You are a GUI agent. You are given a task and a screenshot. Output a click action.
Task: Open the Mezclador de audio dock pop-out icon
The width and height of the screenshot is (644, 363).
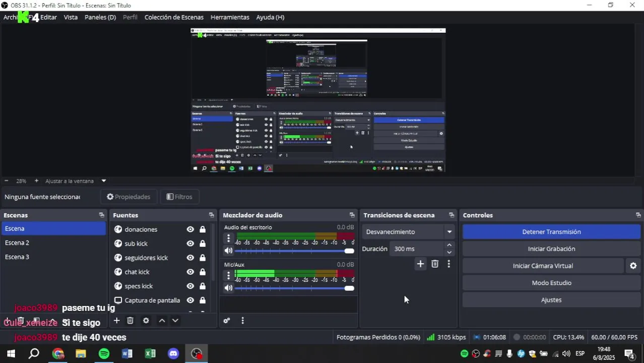352,215
